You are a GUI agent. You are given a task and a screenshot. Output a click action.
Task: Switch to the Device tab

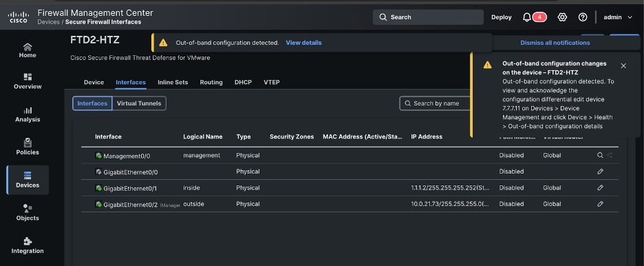tap(94, 82)
